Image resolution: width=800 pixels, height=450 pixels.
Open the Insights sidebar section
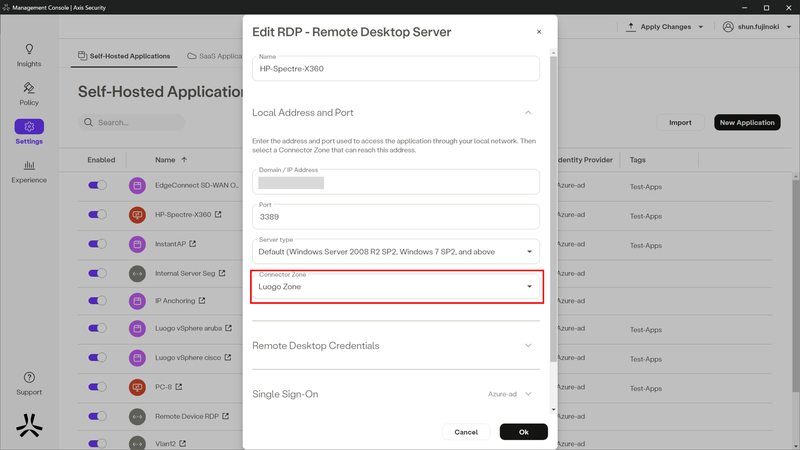[x=29, y=55]
